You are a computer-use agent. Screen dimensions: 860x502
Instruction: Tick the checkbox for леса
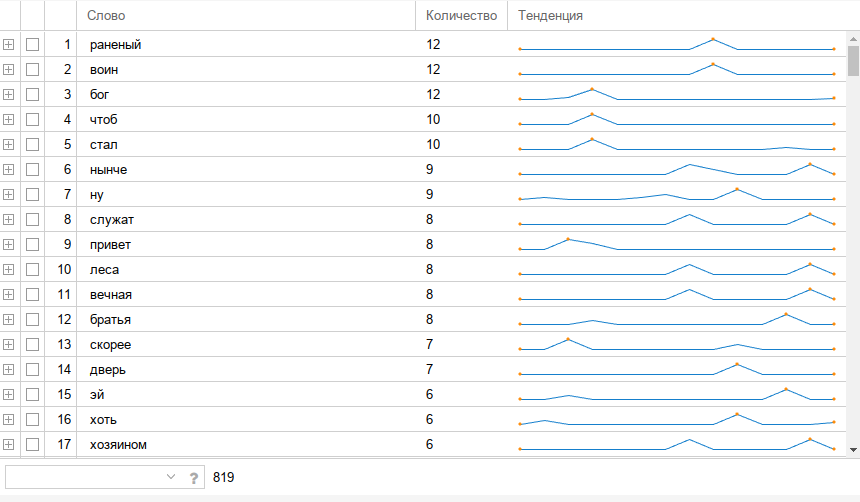[33, 269]
